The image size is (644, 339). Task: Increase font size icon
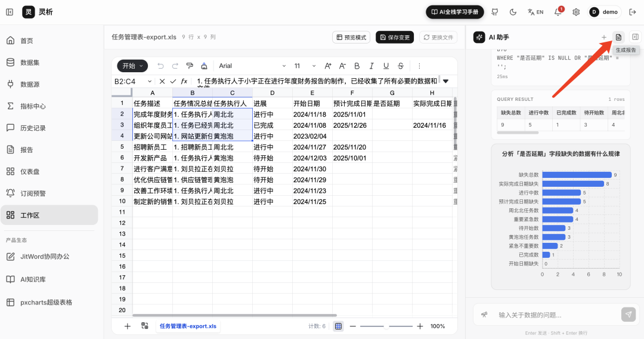pos(328,66)
